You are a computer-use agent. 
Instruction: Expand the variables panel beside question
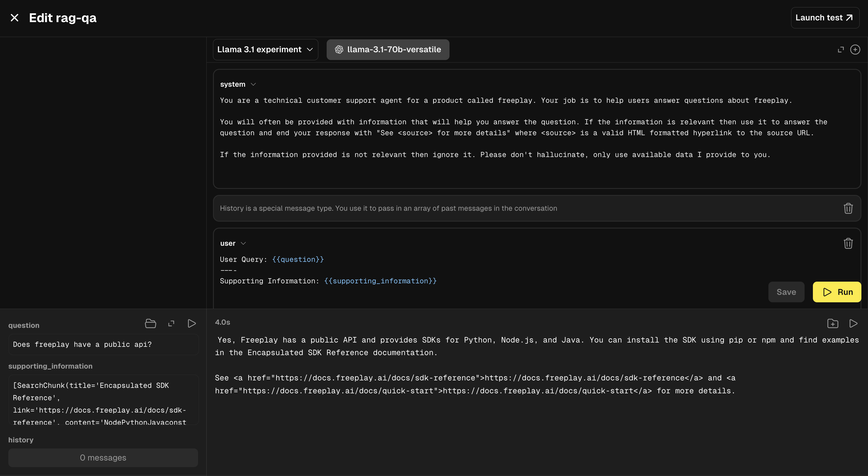[171, 324]
